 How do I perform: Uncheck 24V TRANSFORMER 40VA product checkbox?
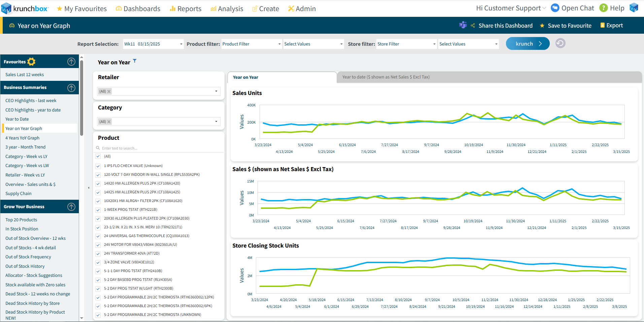98,254
